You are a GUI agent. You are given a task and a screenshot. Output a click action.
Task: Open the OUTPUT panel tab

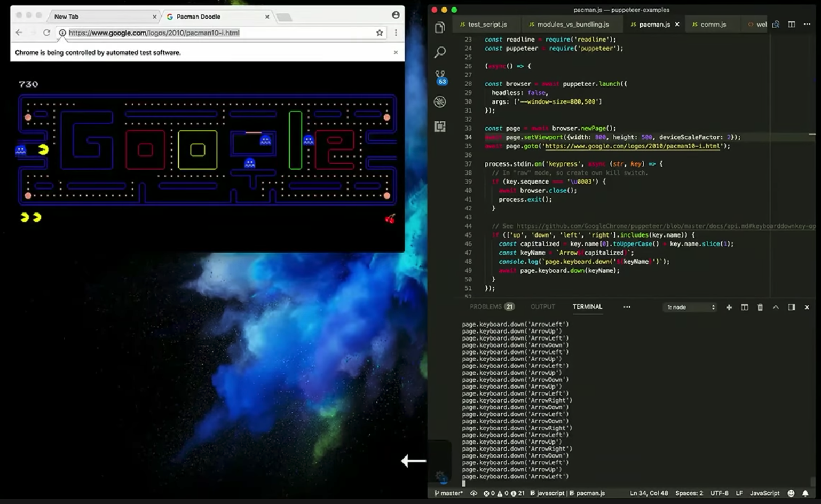(543, 307)
